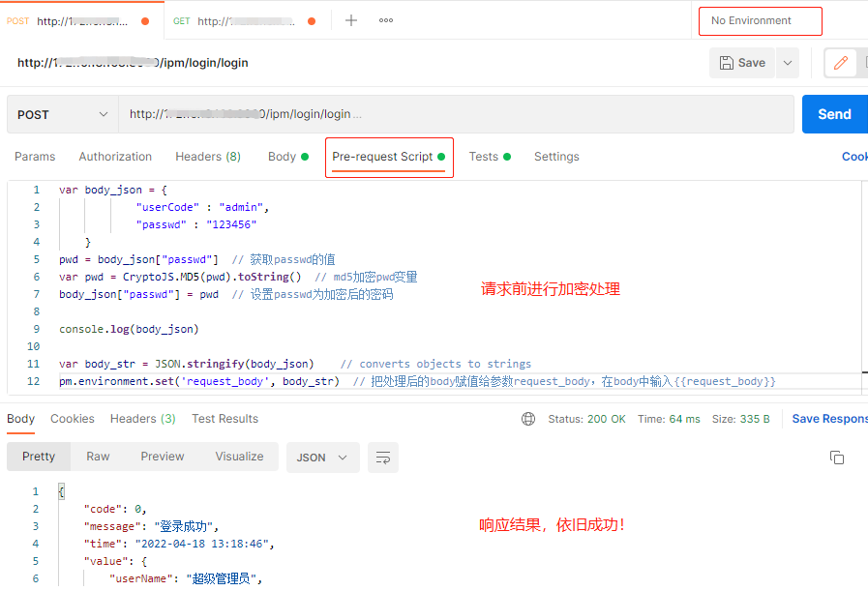
Task: Click the request title ending /ipm/login/login
Action: coord(133,63)
